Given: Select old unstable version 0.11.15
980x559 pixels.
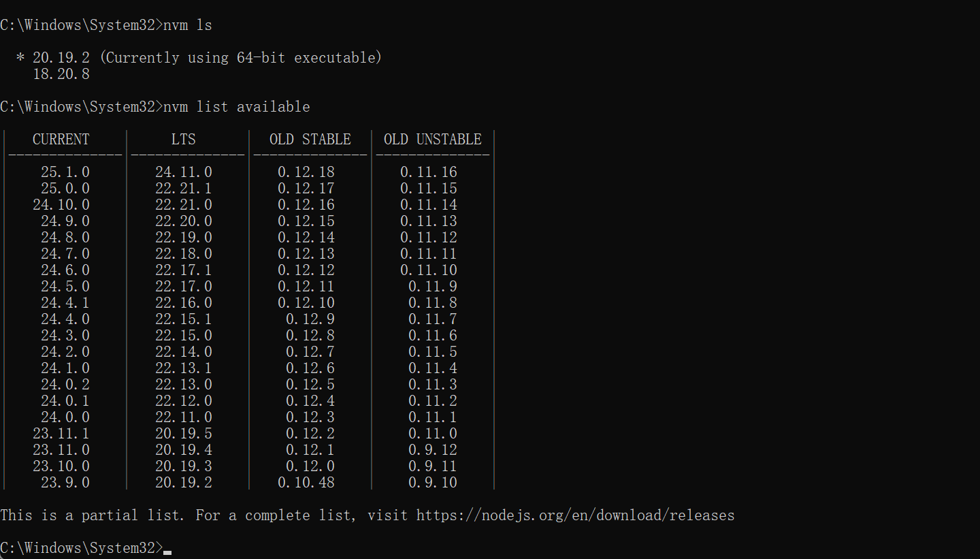Looking at the screenshot, I should (429, 189).
